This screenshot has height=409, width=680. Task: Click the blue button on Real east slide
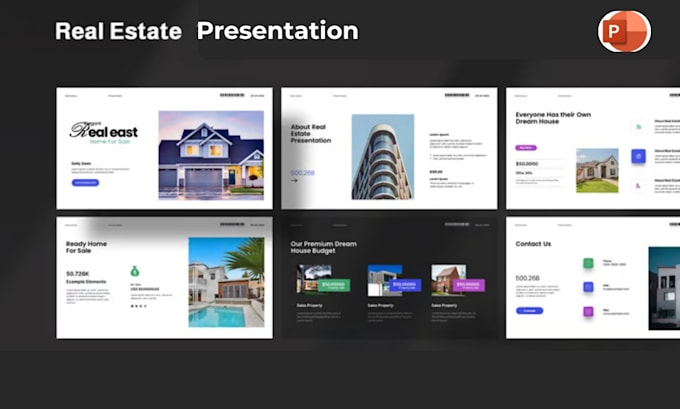85,183
